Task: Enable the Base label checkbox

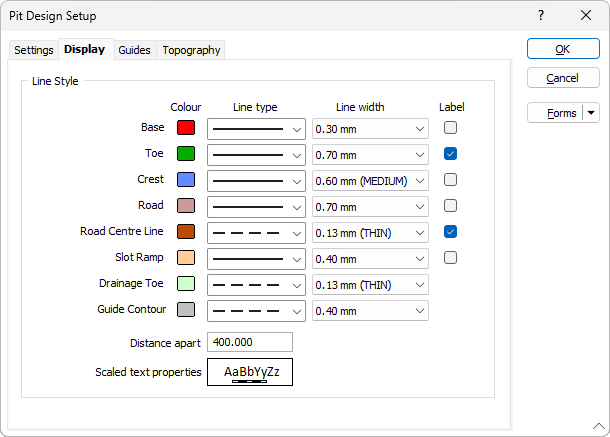Action: click(x=451, y=128)
